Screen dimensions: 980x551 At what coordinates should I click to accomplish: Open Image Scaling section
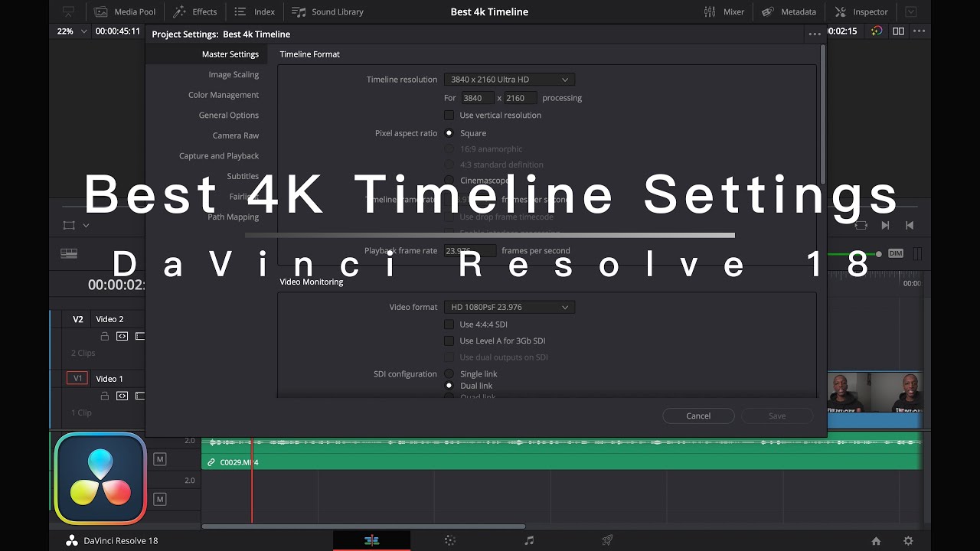pyautogui.click(x=234, y=74)
